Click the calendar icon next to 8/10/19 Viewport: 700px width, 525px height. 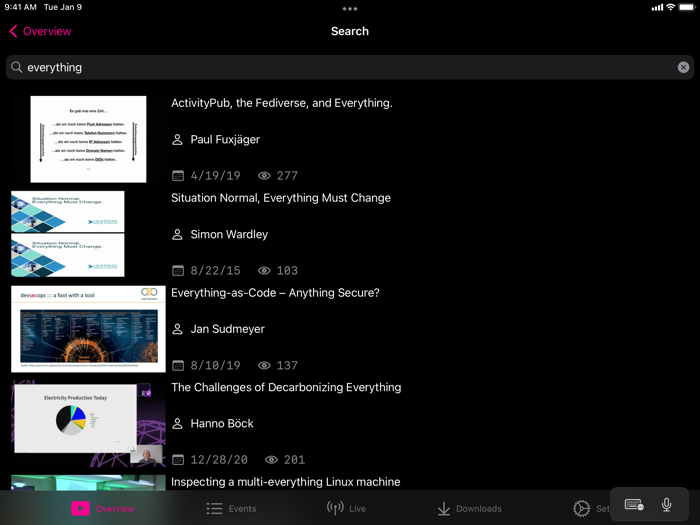[178, 366]
